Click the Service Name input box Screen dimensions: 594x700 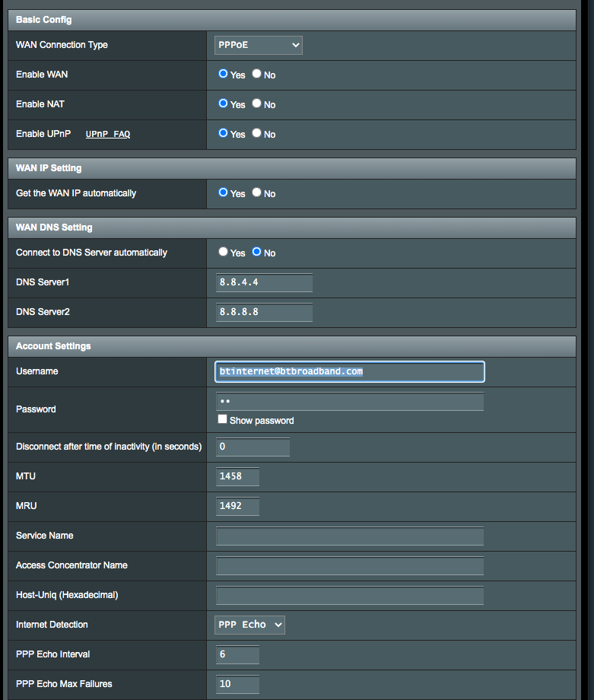[x=350, y=536]
